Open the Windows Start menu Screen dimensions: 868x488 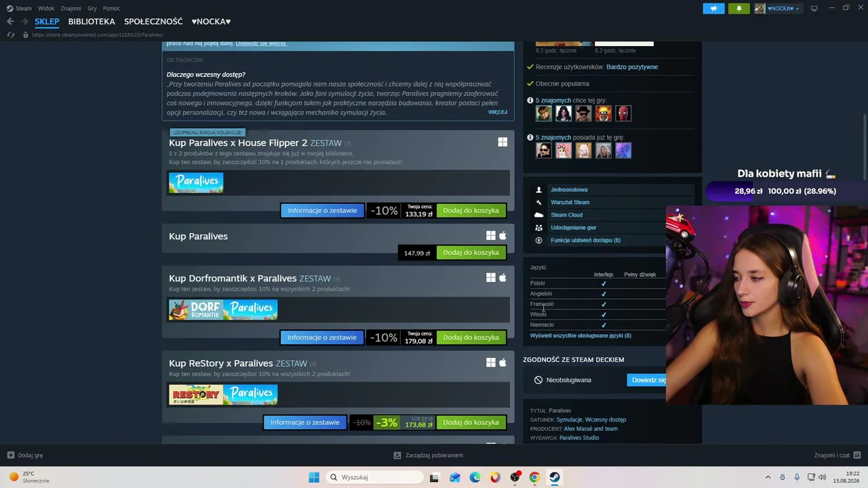pyautogui.click(x=314, y=477)
